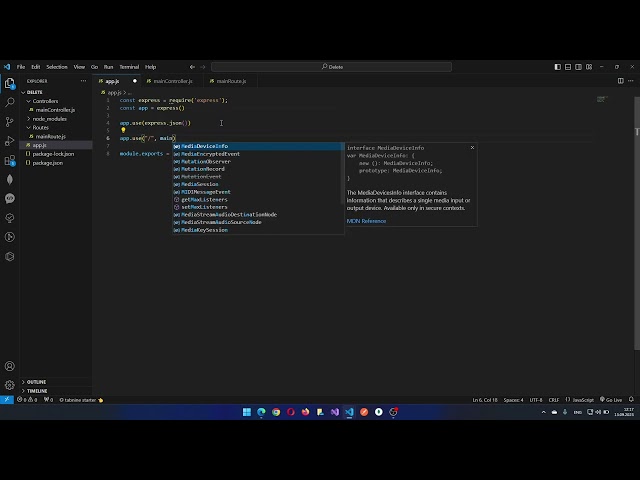Image resolution: width=640 pixels, height=480 pixels.
Task: Open MongoDB leaf icon panel
Action: [10, 180]
